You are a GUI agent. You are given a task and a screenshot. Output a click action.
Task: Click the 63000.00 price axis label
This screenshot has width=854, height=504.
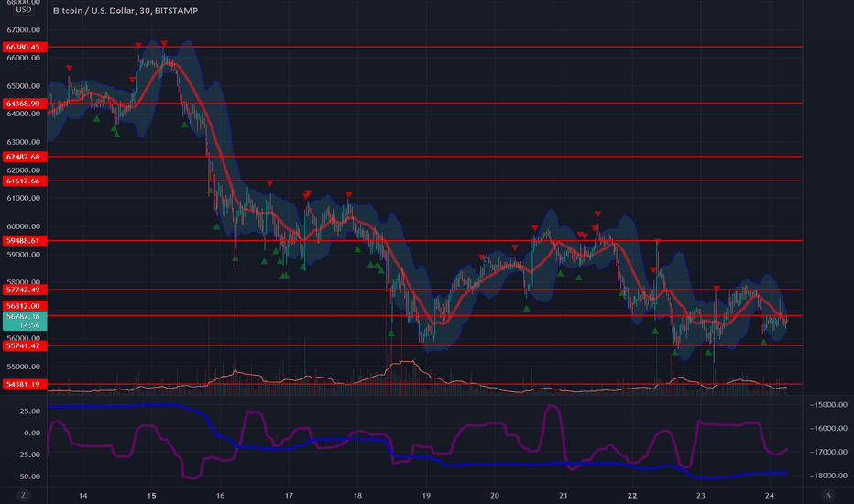(24, 142)
